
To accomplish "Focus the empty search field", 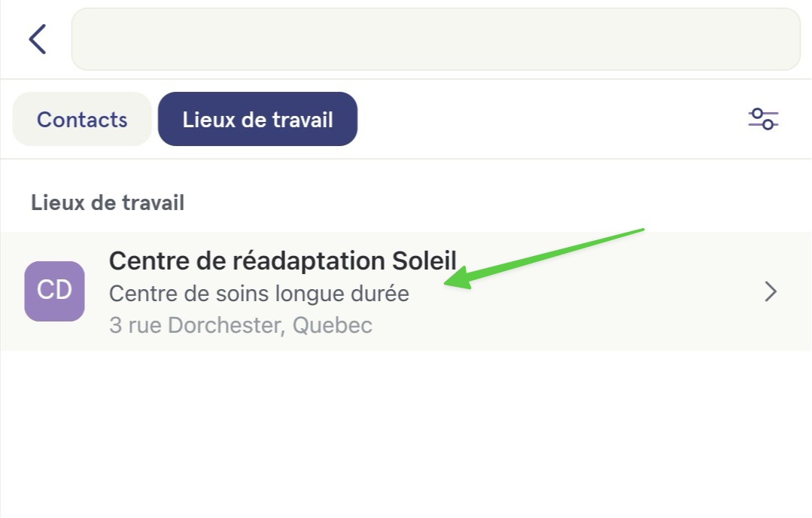I will coord(436,39).
